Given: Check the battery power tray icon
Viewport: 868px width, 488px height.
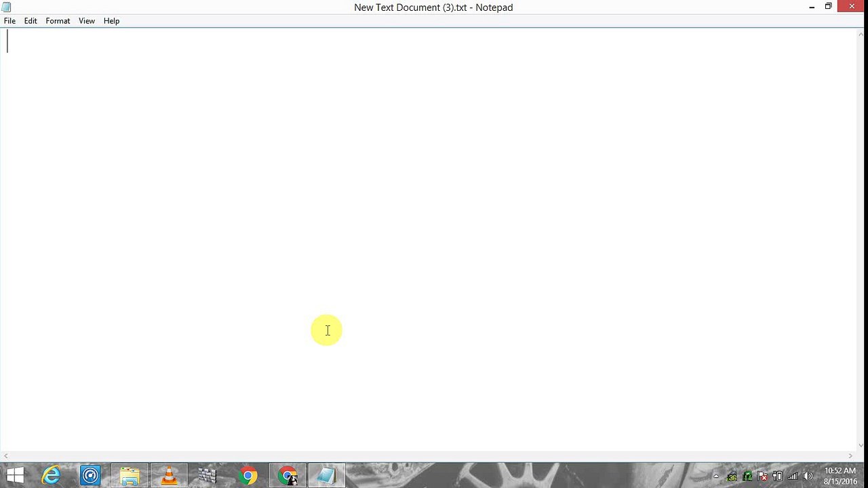Looking at the screenshot, I should point(777,476).
